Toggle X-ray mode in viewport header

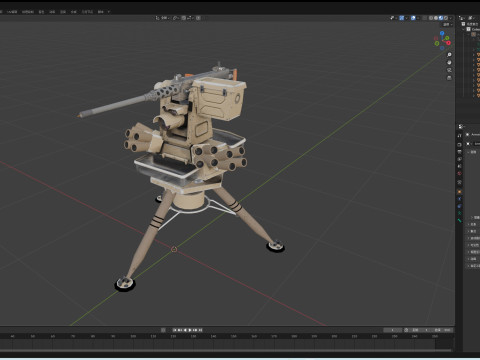click(x=425, y=18)
